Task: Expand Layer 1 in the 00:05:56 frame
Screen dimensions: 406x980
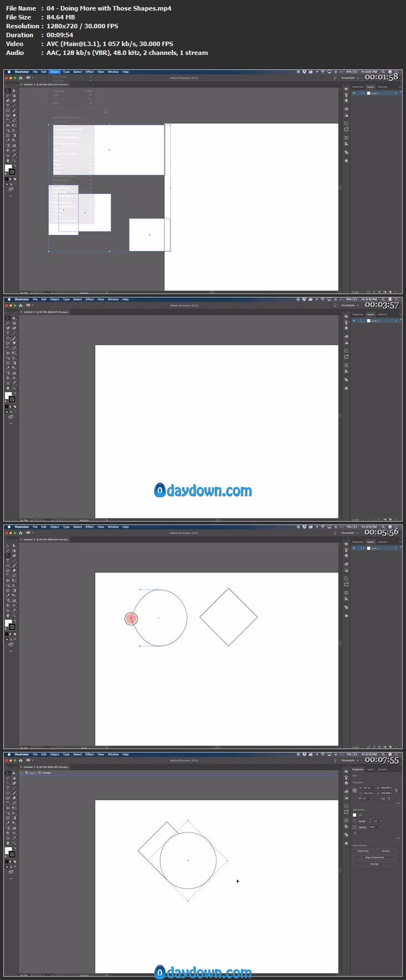Action: [x=363, y=548]
